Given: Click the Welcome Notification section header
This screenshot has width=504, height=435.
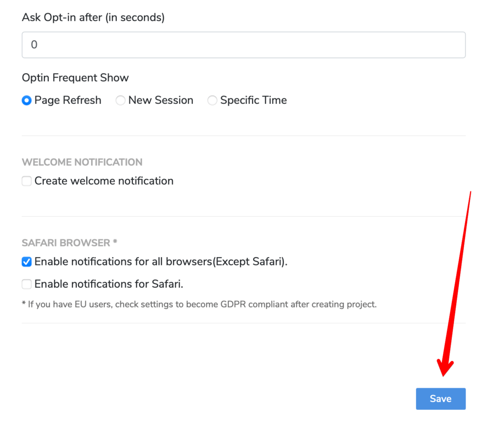Looking at the screenshot, I should pyautogui.click(x=82, y=162).
